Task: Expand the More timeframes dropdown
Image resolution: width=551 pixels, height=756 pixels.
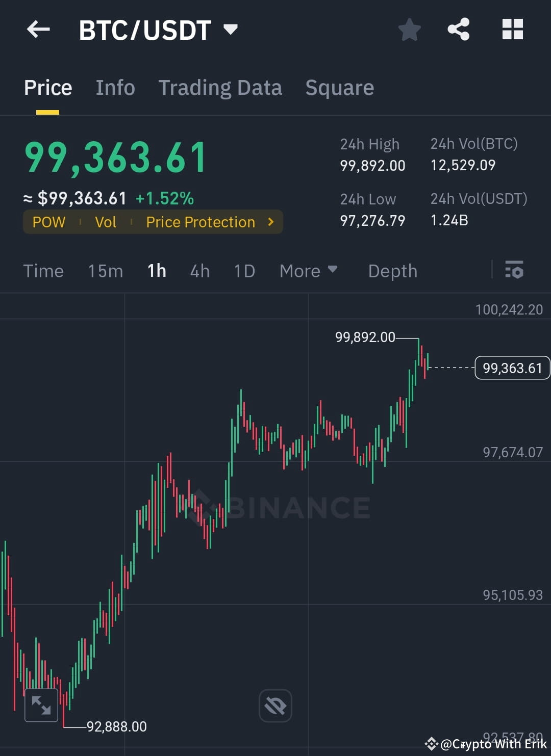Action: pos(309,271)
